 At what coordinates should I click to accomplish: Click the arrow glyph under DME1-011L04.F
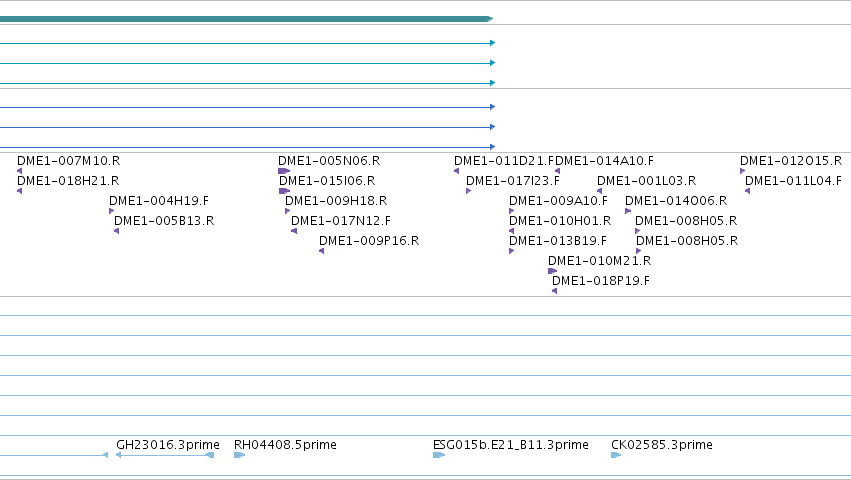point(747,191)
